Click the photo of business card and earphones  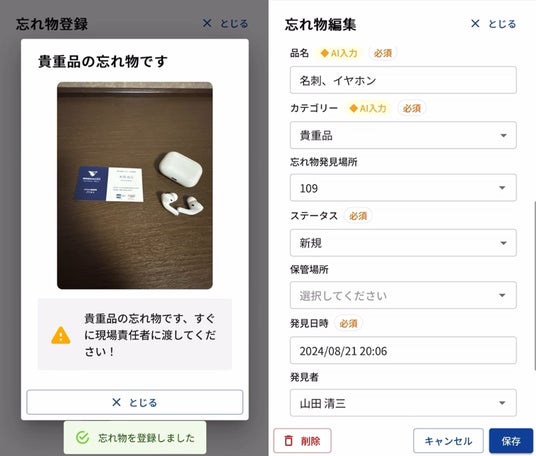point(135,186)
